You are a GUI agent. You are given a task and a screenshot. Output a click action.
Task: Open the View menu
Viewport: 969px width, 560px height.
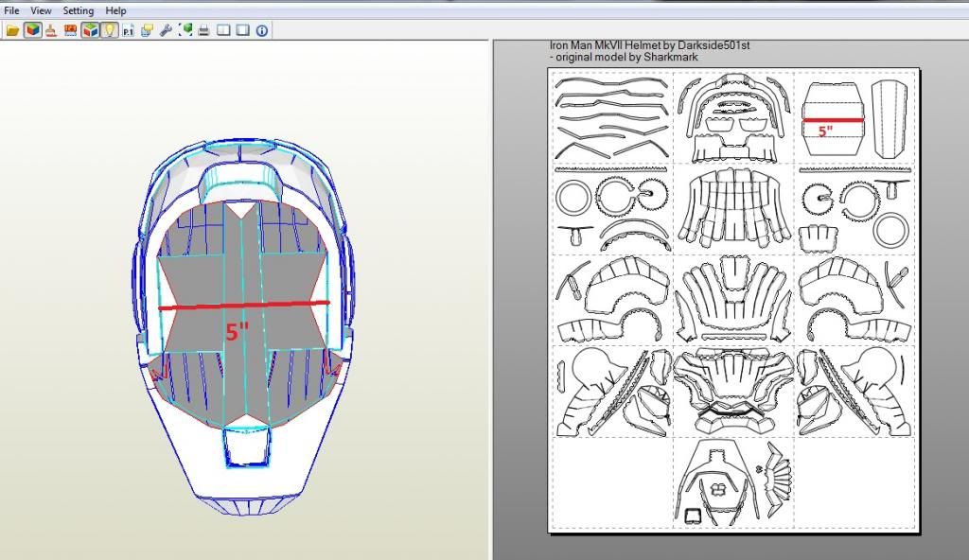[41, 10]
